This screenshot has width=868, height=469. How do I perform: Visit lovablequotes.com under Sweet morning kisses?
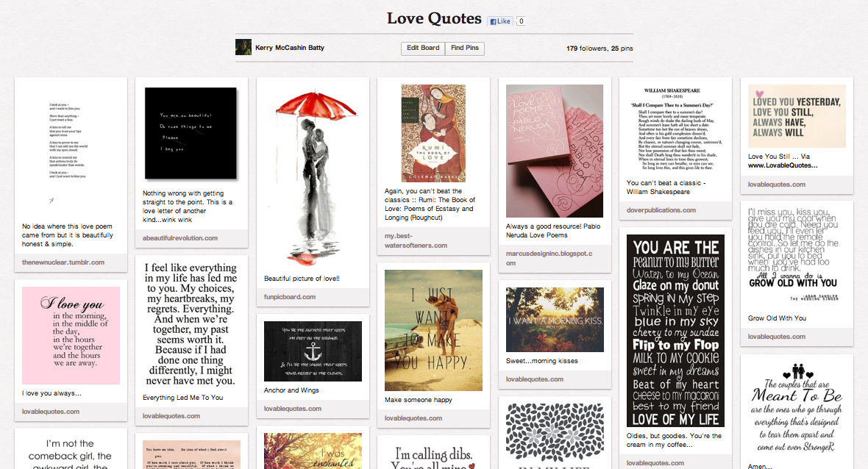click(x=534, y=379)
